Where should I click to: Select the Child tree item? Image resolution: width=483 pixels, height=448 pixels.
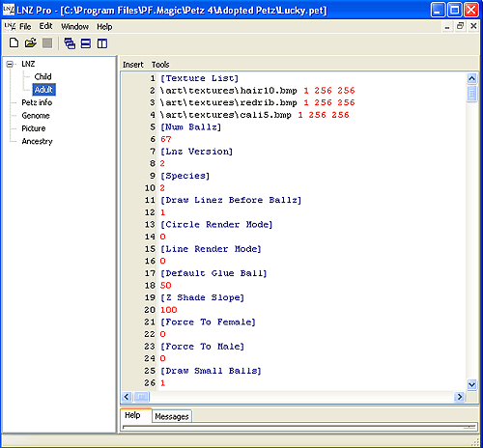click(43, 76)
